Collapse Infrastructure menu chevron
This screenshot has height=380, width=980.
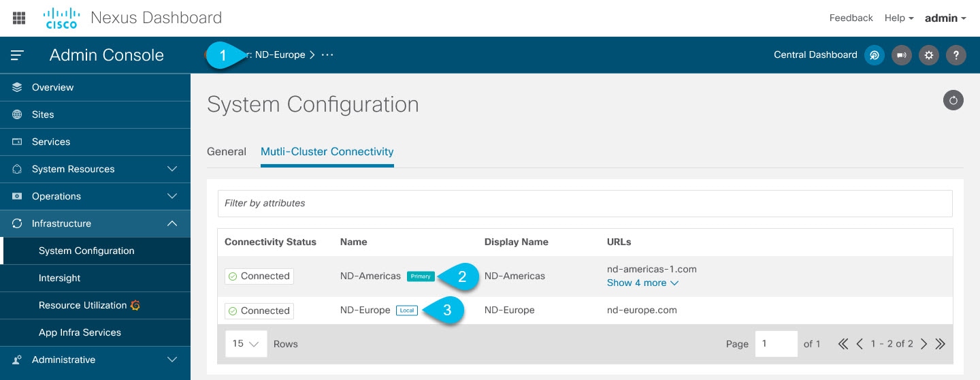pos(172,223)
